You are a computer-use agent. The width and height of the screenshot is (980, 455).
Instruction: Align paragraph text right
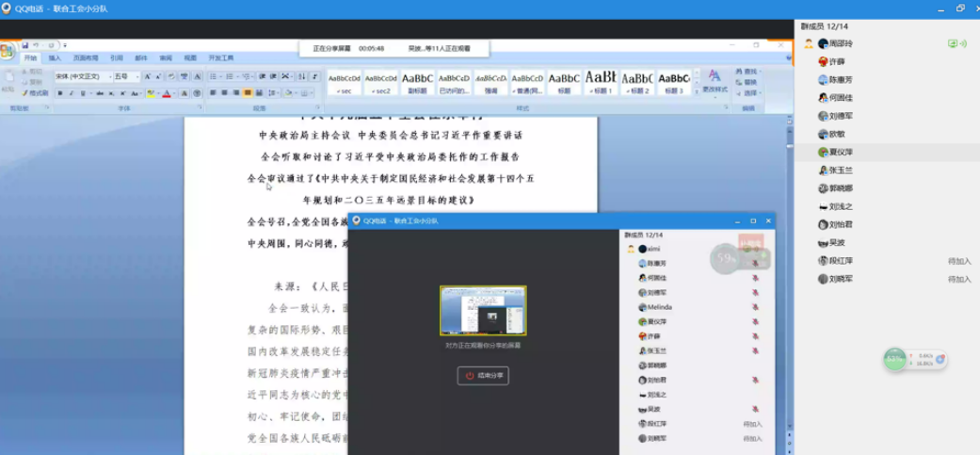pyautogui.click(x=235, y=92)
